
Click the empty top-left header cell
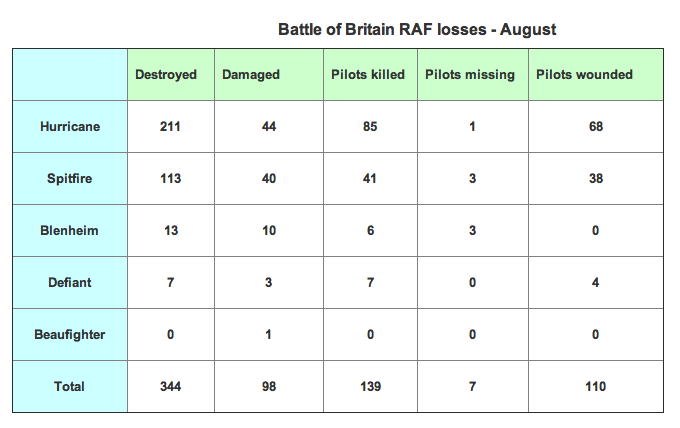pos(70,74)
